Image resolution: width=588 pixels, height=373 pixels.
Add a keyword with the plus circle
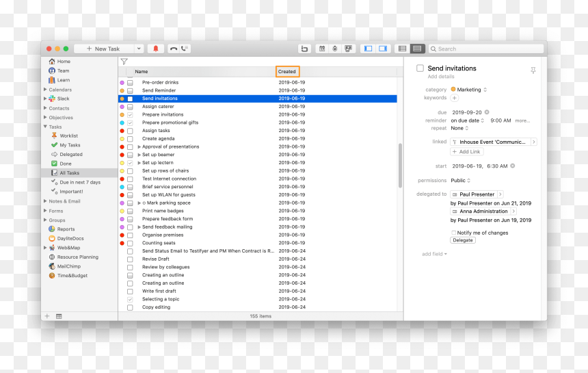pyautogui.click(x=455, y=98)
